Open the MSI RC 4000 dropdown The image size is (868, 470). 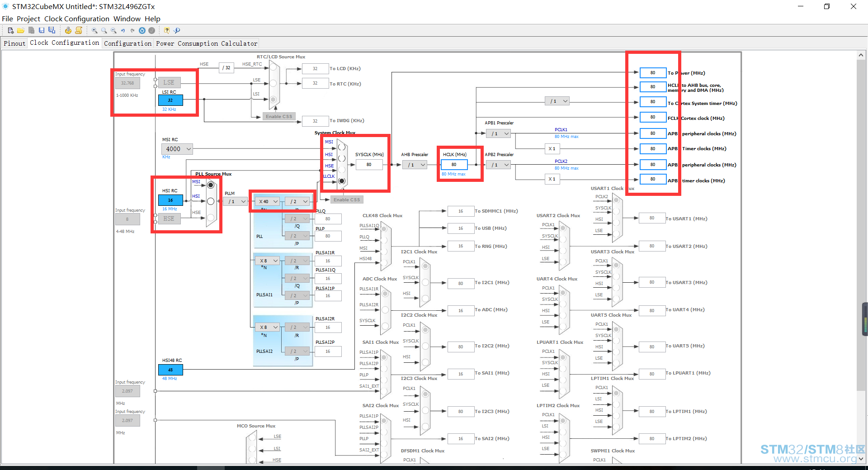[x=177, y=149]
